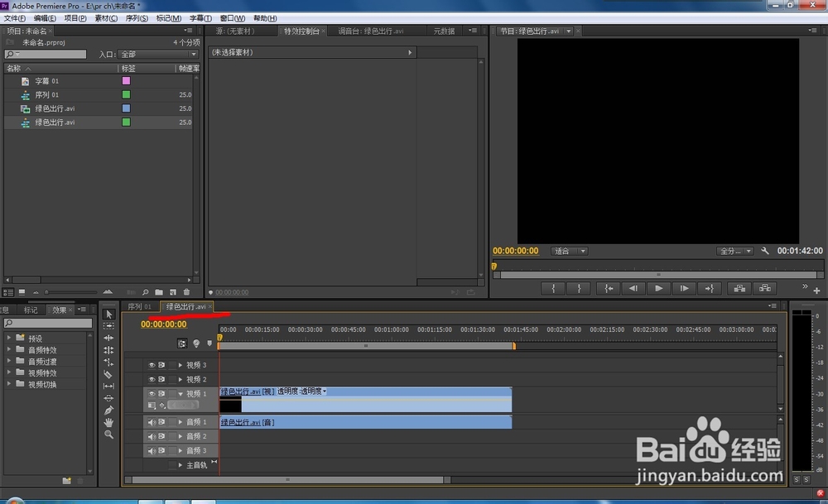Step back one frame
Image resolution: width=828 pixels, height=504 pixels.
(633, 288)
